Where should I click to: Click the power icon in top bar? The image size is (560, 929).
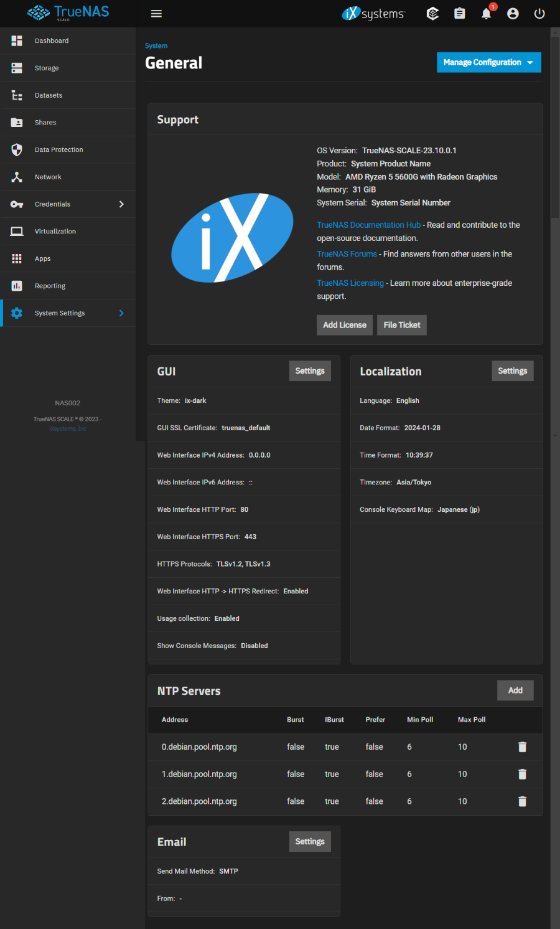(539, 14)
